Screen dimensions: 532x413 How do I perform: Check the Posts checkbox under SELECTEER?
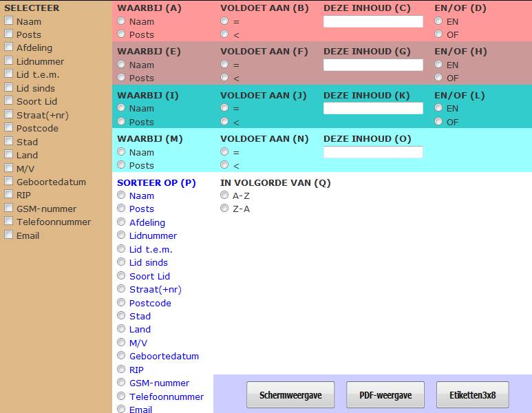point(9,34)
